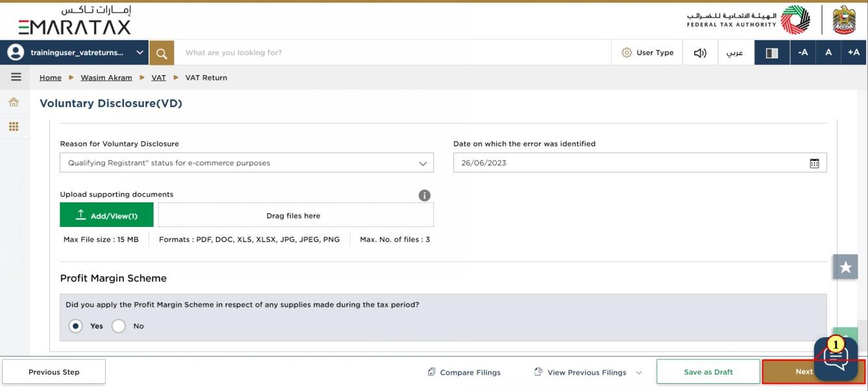Expand Reason for Voluntary Disclosure dropdown
The image size is (868, 391).
[247, 163]
